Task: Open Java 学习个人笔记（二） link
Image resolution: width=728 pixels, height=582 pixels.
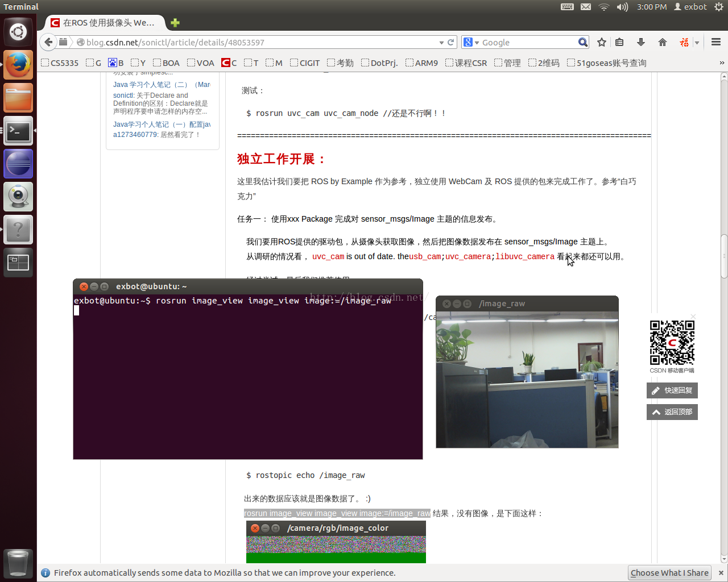Action: (162, 85)
